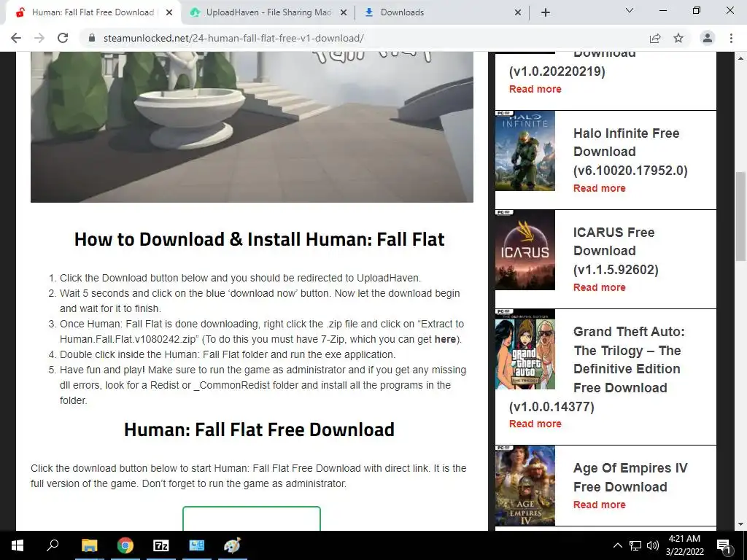Image resolution: width=747 pixels, height=560 pixels.
Task: Click scrollbar down arrow
Action: pyautogui.click(x=740, y=524)
